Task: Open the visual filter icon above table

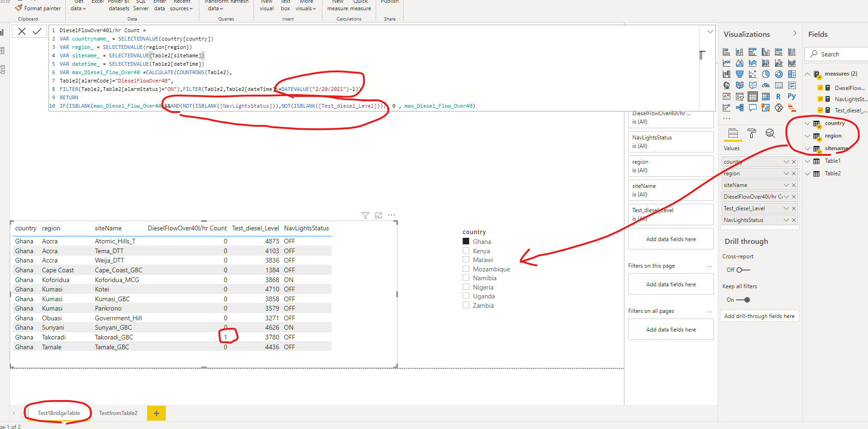Action: pos(365,215)
